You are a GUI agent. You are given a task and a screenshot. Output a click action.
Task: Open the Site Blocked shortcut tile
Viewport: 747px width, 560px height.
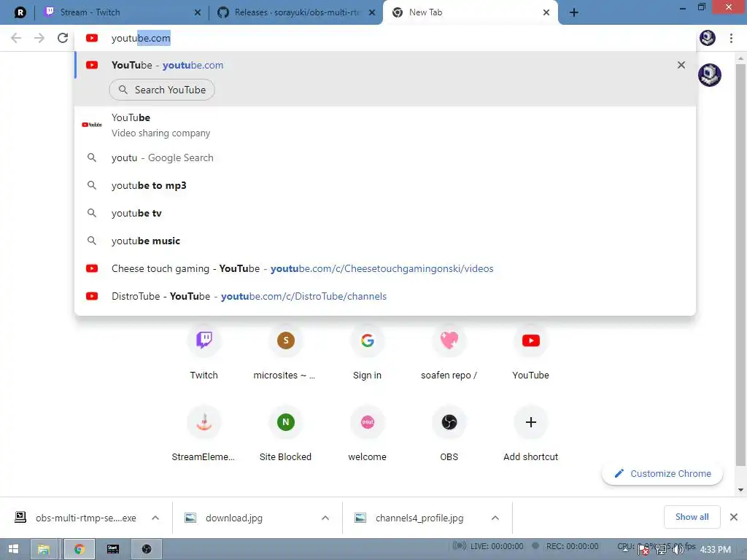pos(285,433)
